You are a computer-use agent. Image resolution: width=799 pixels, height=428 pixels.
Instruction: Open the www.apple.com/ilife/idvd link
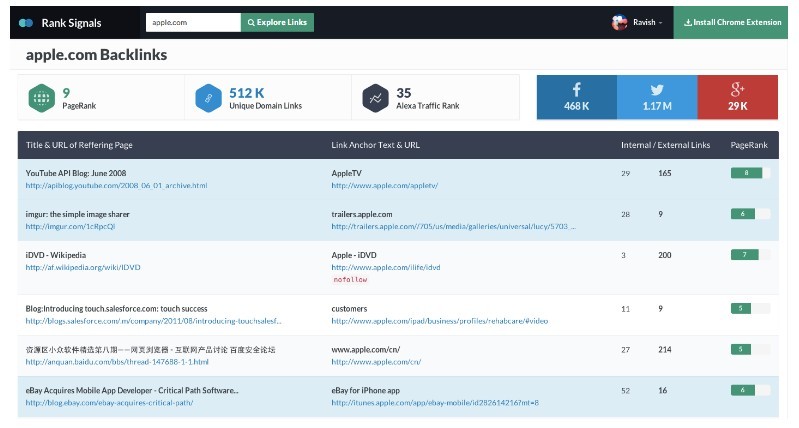386,267
